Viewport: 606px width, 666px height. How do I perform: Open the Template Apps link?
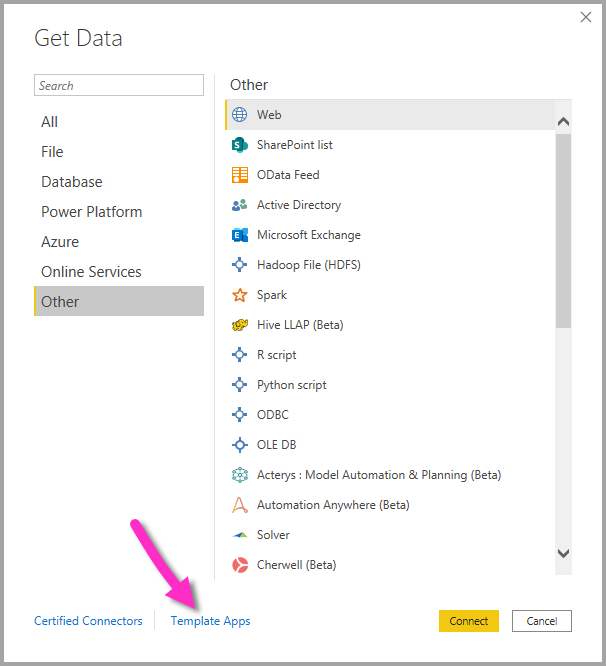click(x=211, y=621)
